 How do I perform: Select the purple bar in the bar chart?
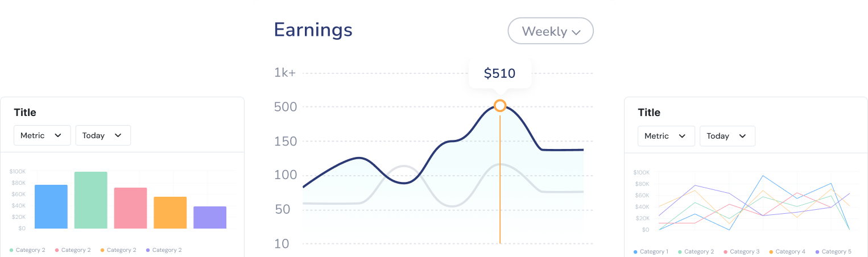pos(210,217)
